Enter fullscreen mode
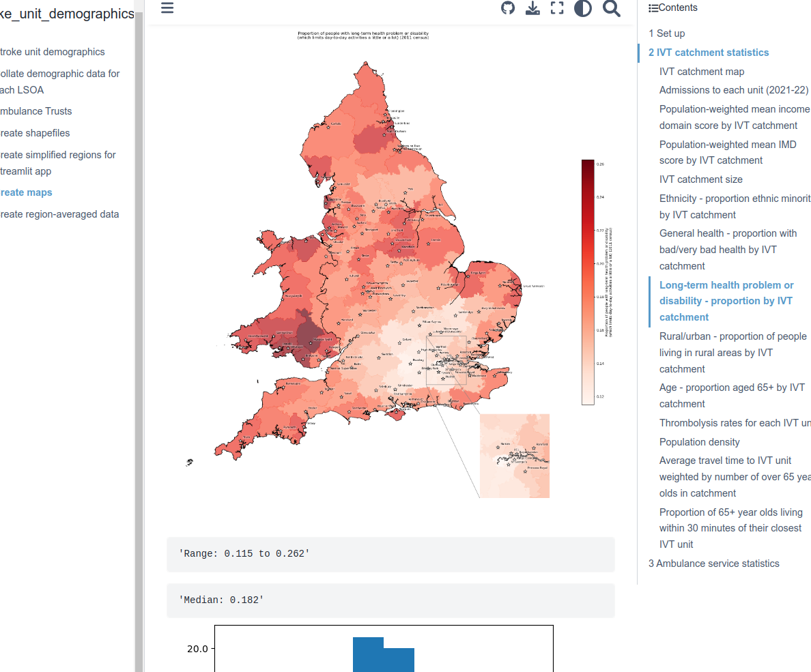Image resolution: width=811 pixels, height=672 pixels. click(558, 8)
